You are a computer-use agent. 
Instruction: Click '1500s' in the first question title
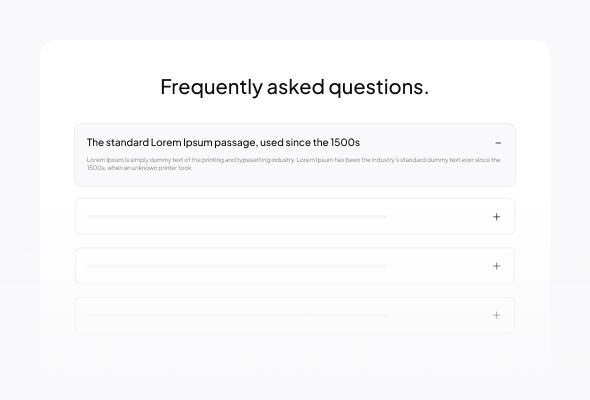pos(345,142)
